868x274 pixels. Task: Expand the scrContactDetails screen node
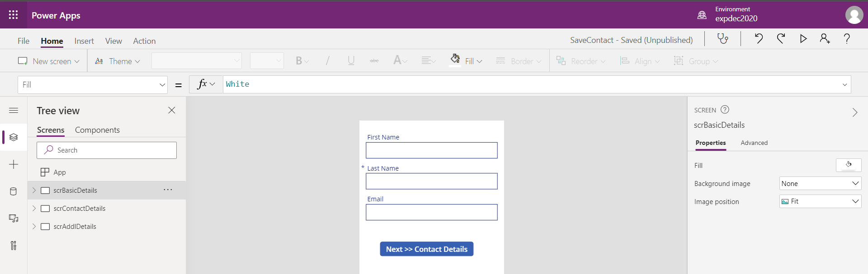(x=34, y=209)
